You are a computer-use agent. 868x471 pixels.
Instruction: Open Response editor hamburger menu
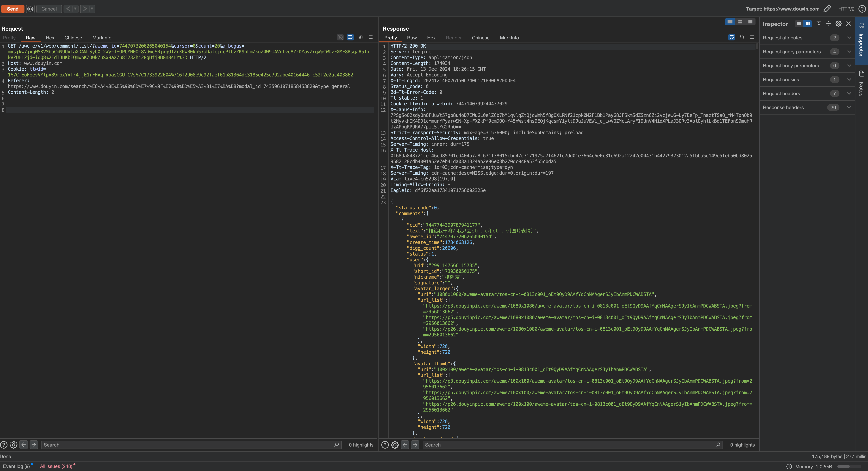752,37
